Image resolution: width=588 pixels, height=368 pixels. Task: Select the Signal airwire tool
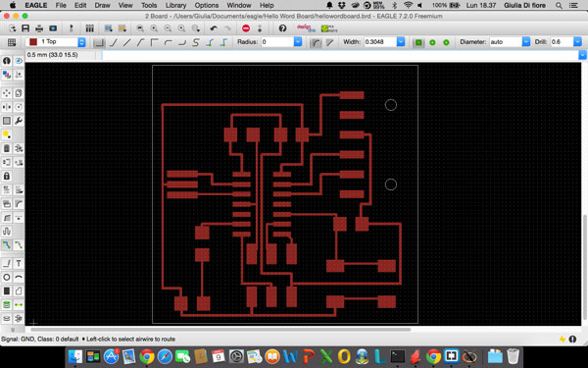pyautogui.click(x=19, y=304)
